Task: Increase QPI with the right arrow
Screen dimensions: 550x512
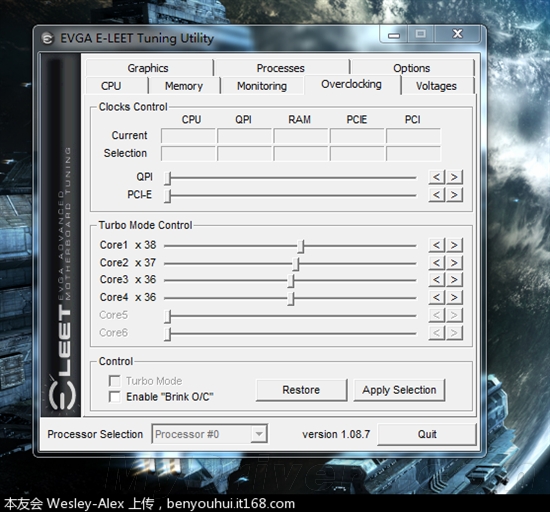Action: click(x=454, y=177)
